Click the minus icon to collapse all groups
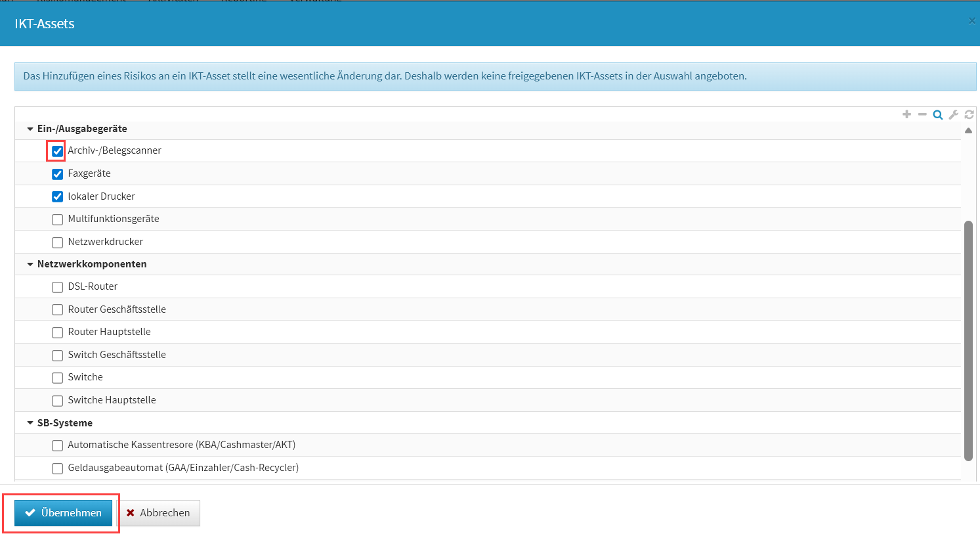980x540 pixels. coord(922,114)
